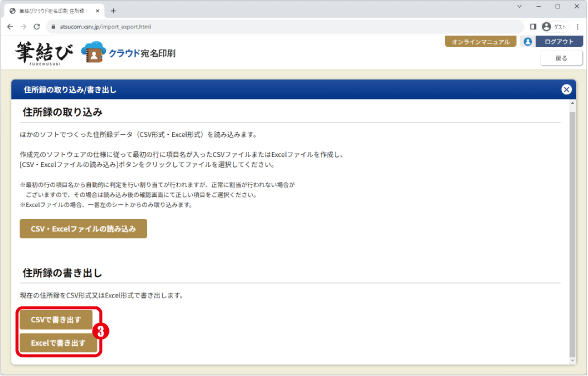Click CSV・Excelファイルの読み込み button
Screen dimensions: 588x376
pyautogui.click(x=83, y=229)
